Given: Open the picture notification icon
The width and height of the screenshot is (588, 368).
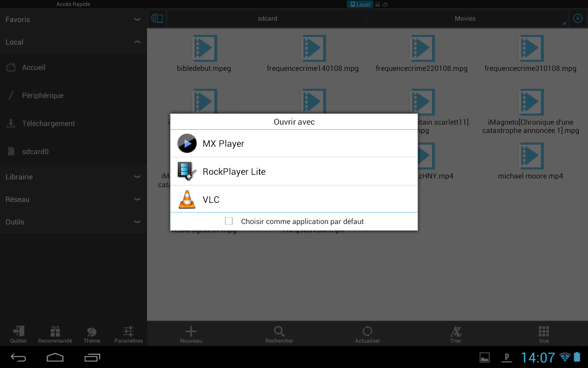Looking at the screenshot, I should [485, 357].
